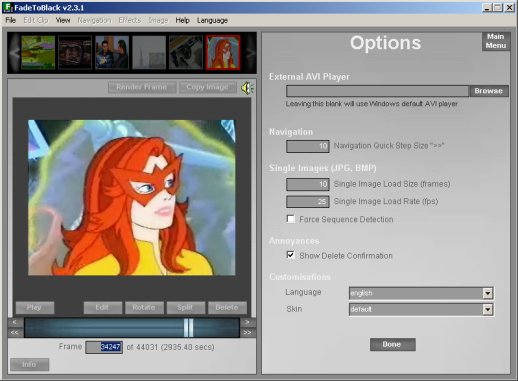Image resolution: width=518 pixels, height=381 pixels.
Task: Select the two men clip thumbnail
Action: (112, 53)
